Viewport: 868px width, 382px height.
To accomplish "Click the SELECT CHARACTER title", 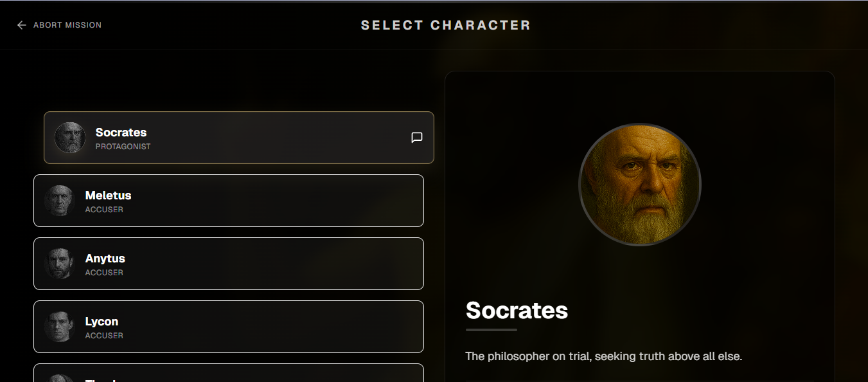I will (x=445, y=24).
